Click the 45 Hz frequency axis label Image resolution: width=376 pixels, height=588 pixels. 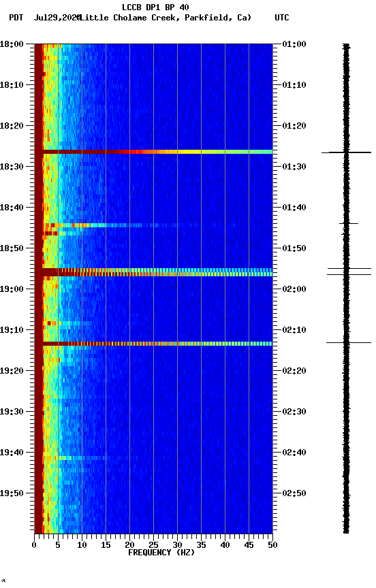click(x=249, y=546)
